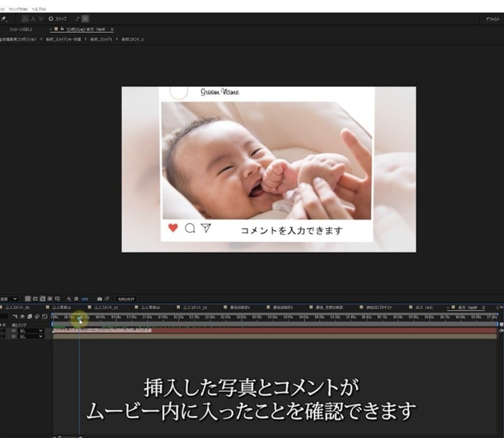Open the graph editor icon
The height and width of the screenshot is (438, 504).
tap(44, 316)
